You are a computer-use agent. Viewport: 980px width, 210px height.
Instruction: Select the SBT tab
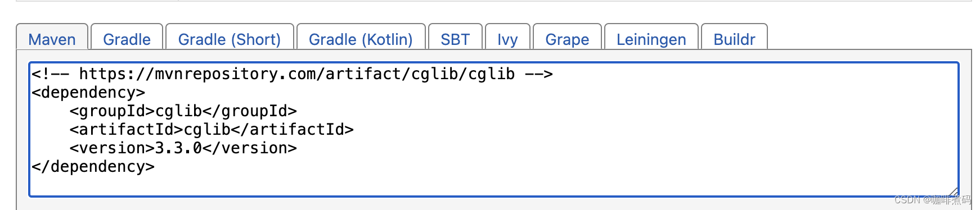(455, 38)
